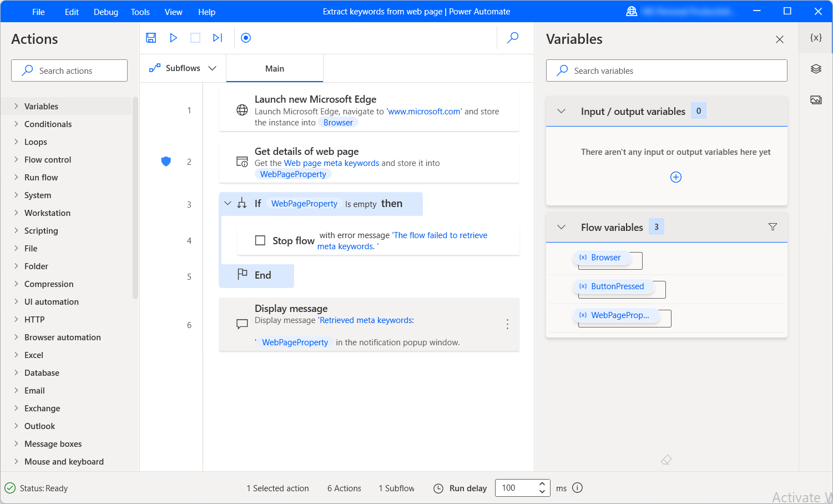Select the ButtonPressed flow variable
Image resolution: width=833 pixels, height=504 pixels.
coord(613,286)
